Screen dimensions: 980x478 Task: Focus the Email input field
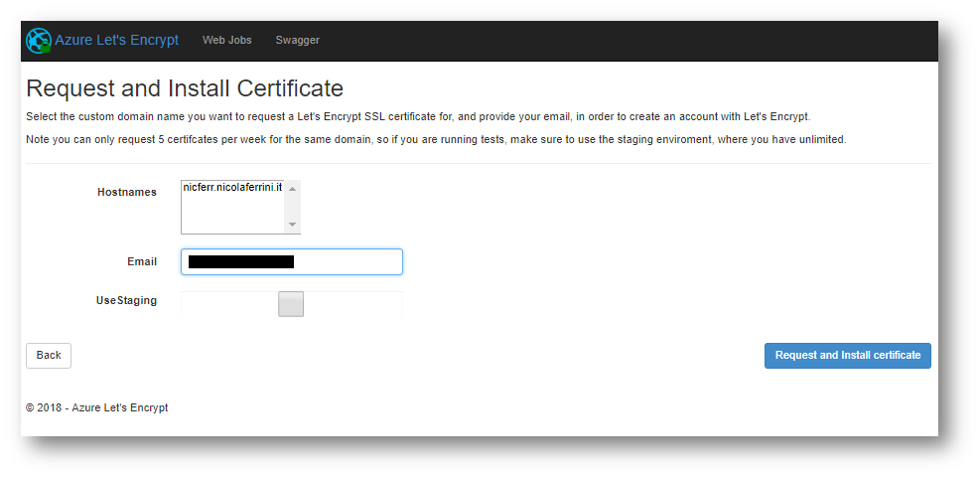(292, 261)
